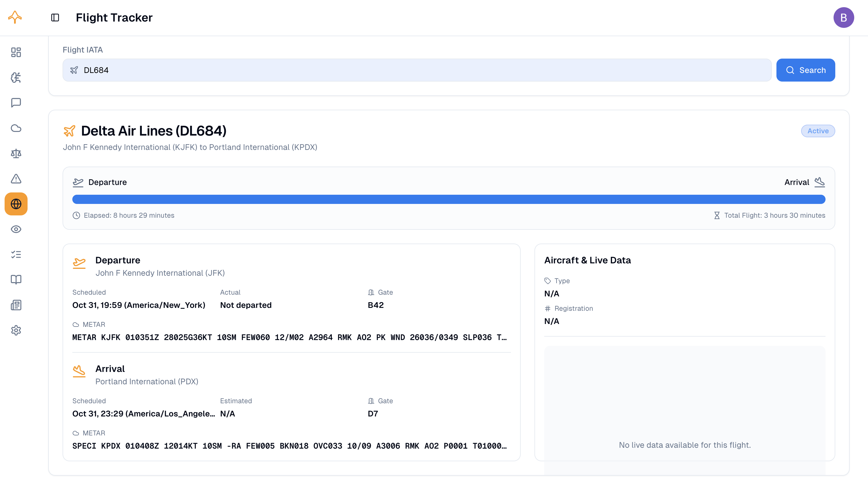Click the departure KJFK METAR text

[289, 337]
